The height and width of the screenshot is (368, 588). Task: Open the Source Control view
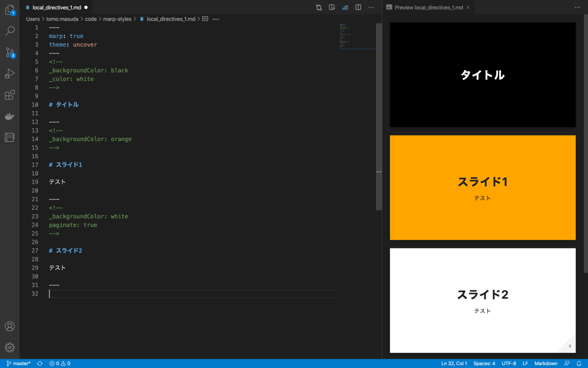coord(9,53)
